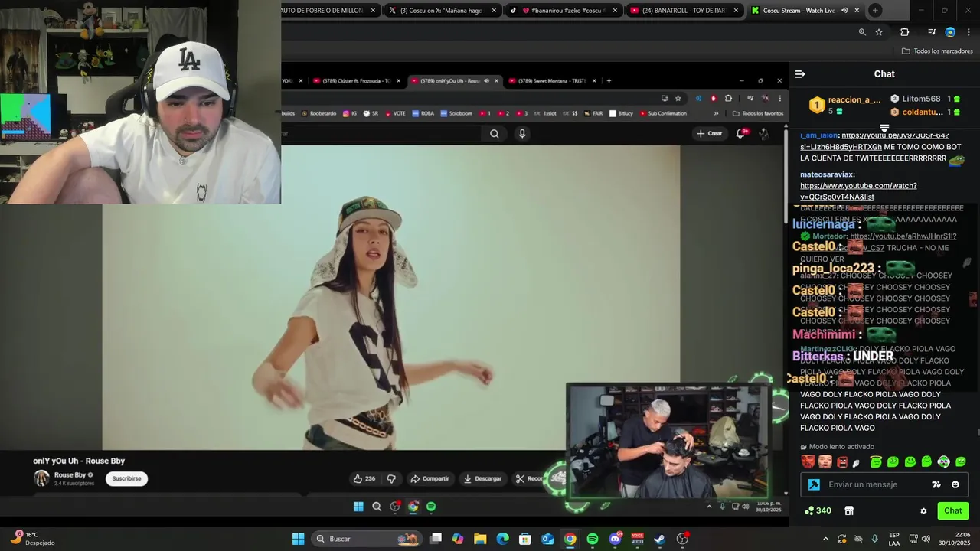Open media control icon in outer browser
Screen dimensions: 980x551
point(932,32)
